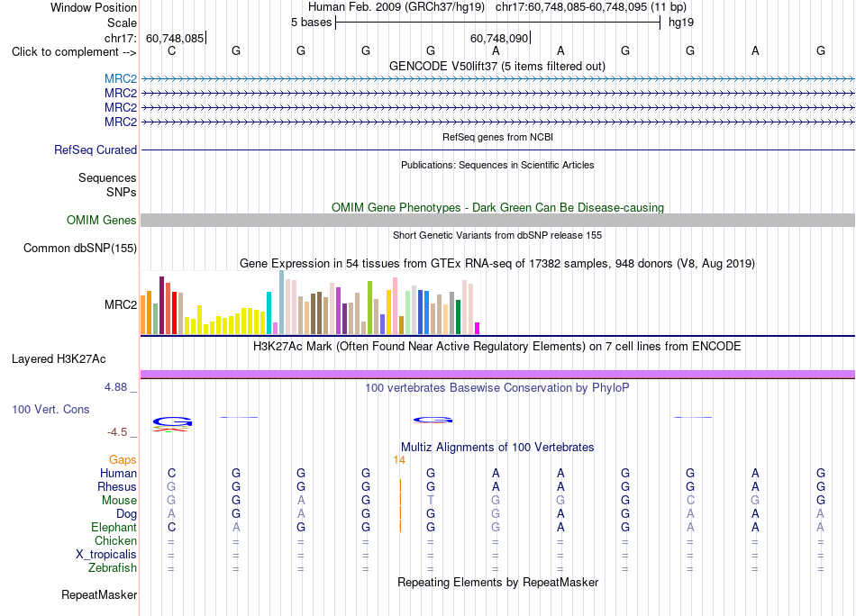Select the Human species row label

tap(118, 473)
